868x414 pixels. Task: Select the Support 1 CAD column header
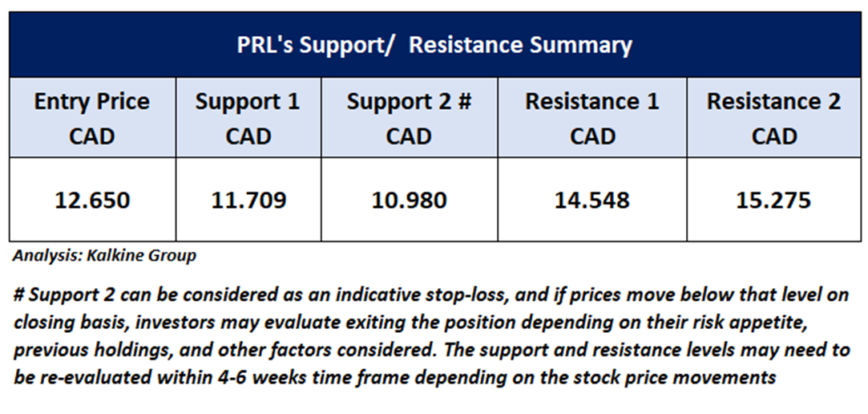248,118
